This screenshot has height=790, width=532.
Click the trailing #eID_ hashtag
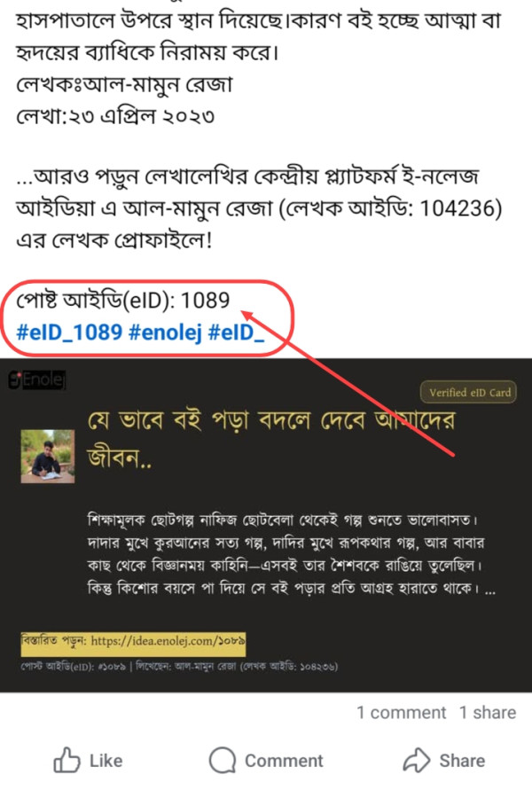coord(236,332)
